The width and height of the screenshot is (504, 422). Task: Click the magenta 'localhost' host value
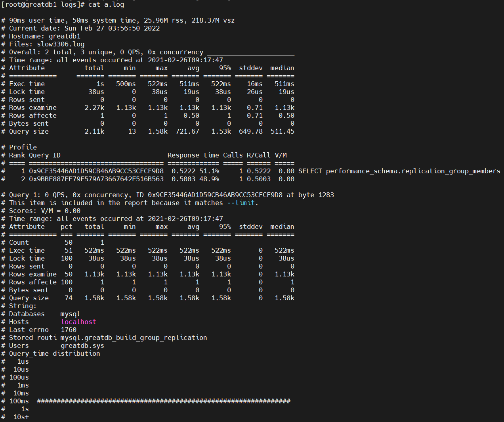[78, 322]
